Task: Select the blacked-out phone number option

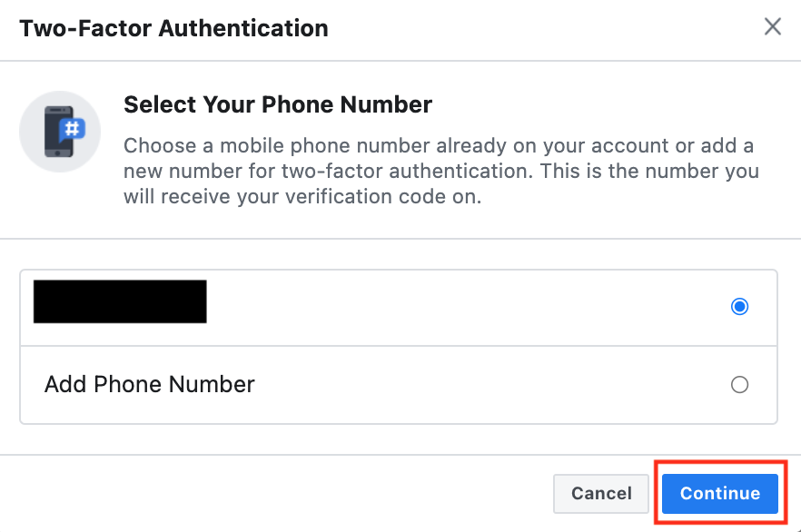Action: tap(120, 301)
